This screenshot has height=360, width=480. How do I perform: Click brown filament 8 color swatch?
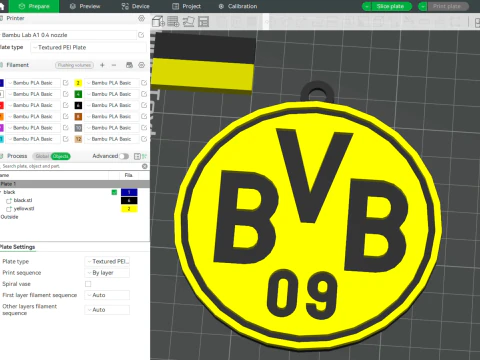(x=78, y=116)
